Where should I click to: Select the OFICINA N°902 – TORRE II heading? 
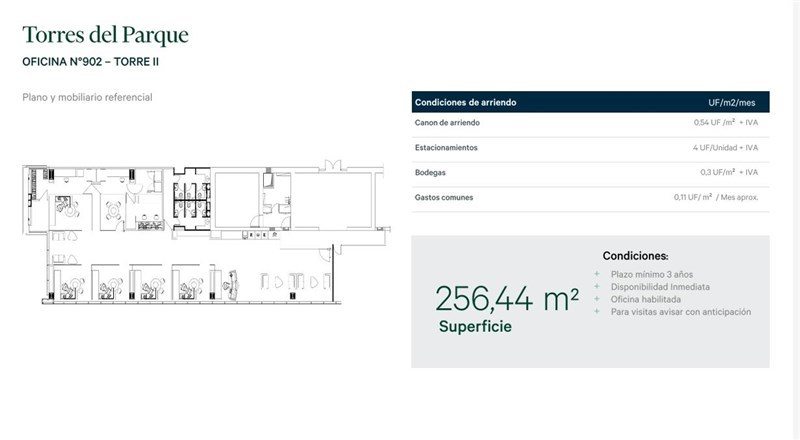coord(90,62)
